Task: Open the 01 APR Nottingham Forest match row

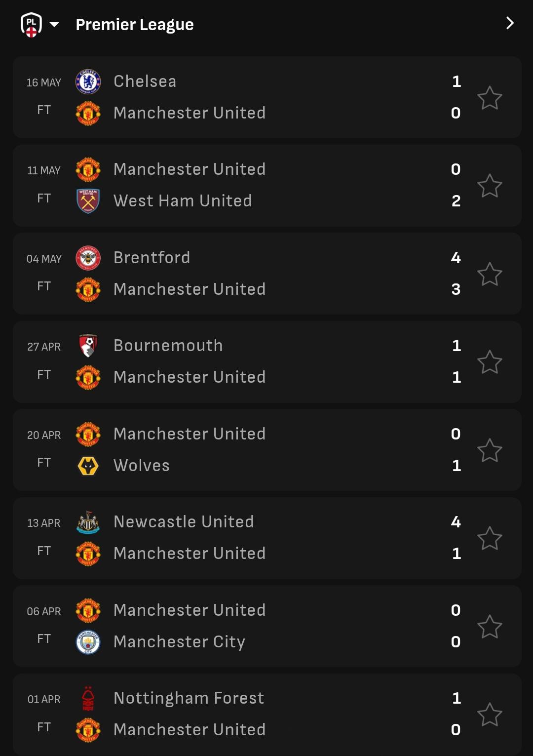Action: pos(266,714)
